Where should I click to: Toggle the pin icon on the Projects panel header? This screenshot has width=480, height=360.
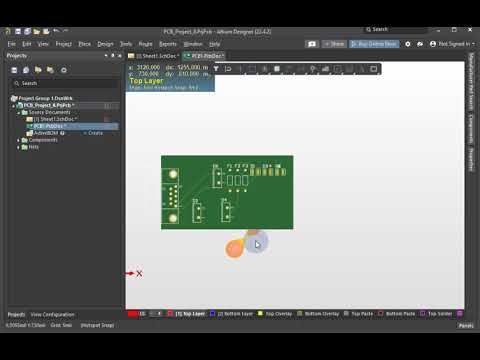(113, 56)
